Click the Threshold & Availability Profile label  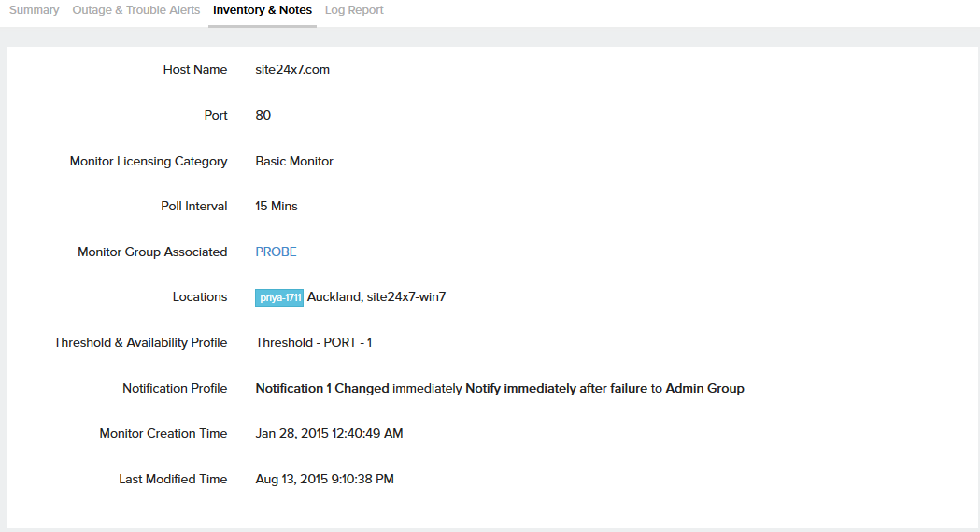point(140,342)
